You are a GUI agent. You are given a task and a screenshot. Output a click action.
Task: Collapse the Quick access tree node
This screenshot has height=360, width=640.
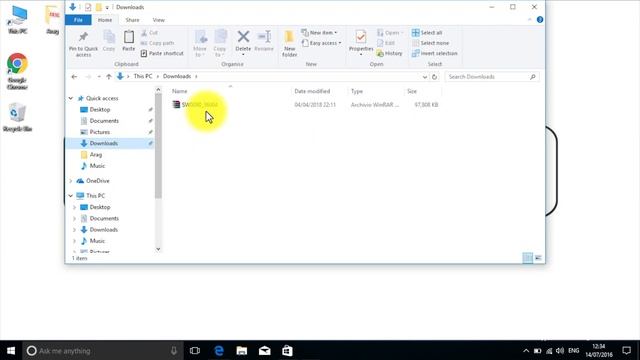(71, 98)
